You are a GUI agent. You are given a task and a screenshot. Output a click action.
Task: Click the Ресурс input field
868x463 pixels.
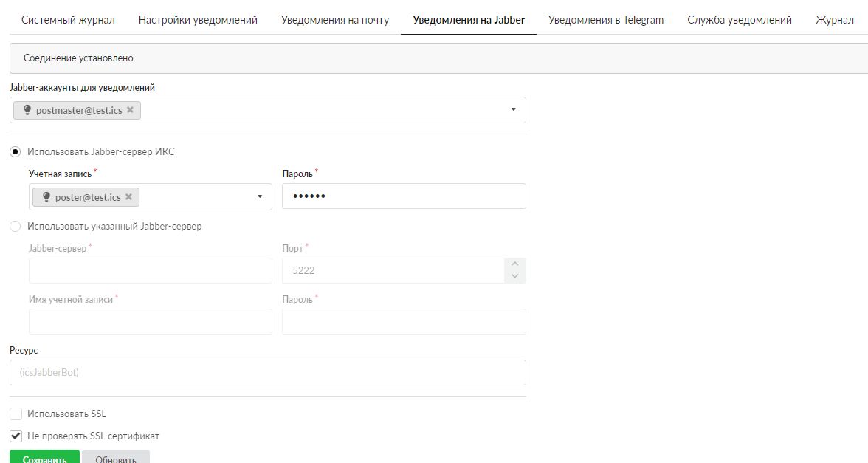pos(267,372)
